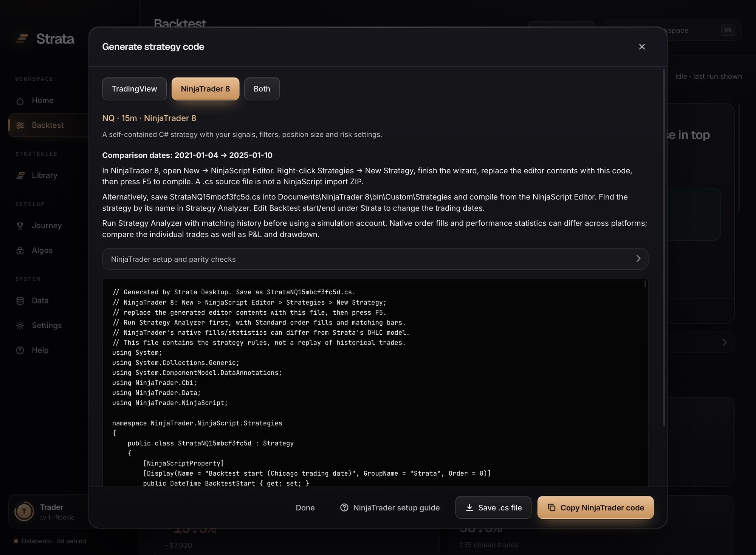Viewport: 756px width, 555px height.
Task: Open the Library sidebar icon
Action: 20,176
